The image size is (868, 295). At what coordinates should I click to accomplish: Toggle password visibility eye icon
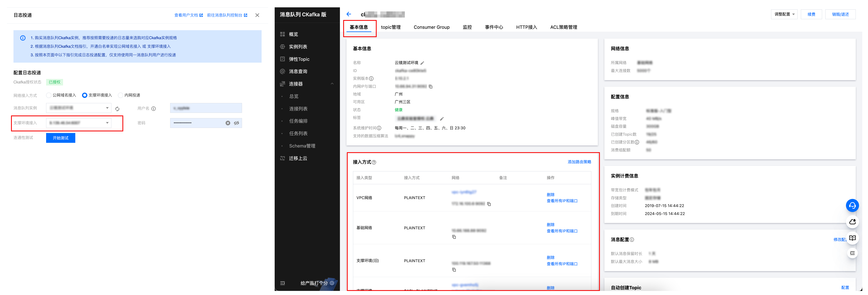(236, 123)
